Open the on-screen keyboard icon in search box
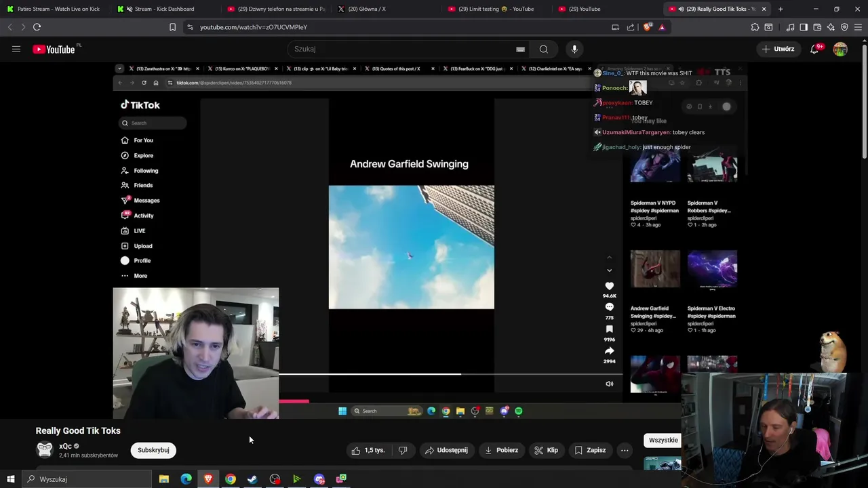The image size is (868, 488). (520, 49)
